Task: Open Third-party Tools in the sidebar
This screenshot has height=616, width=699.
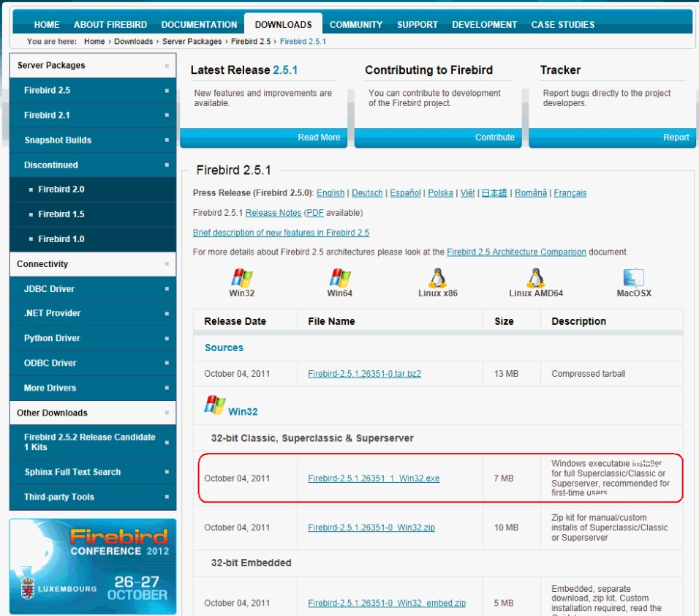Action: point(93,497)
